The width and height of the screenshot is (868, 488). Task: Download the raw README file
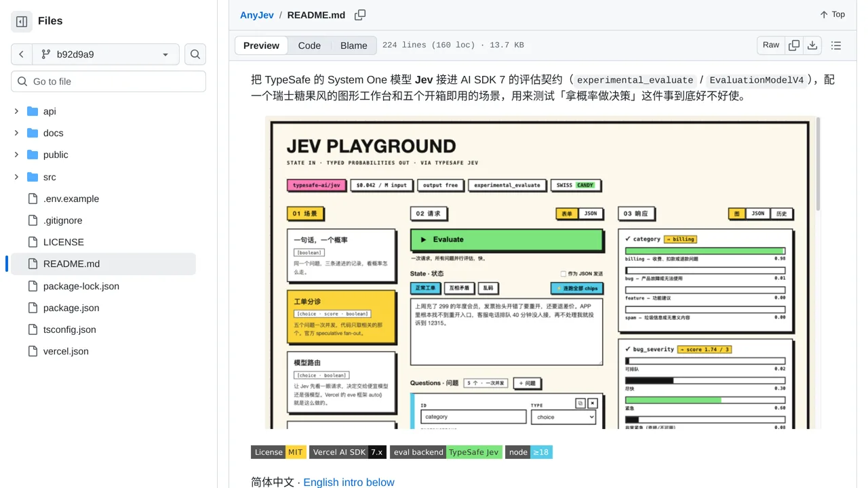pos(812,45)
